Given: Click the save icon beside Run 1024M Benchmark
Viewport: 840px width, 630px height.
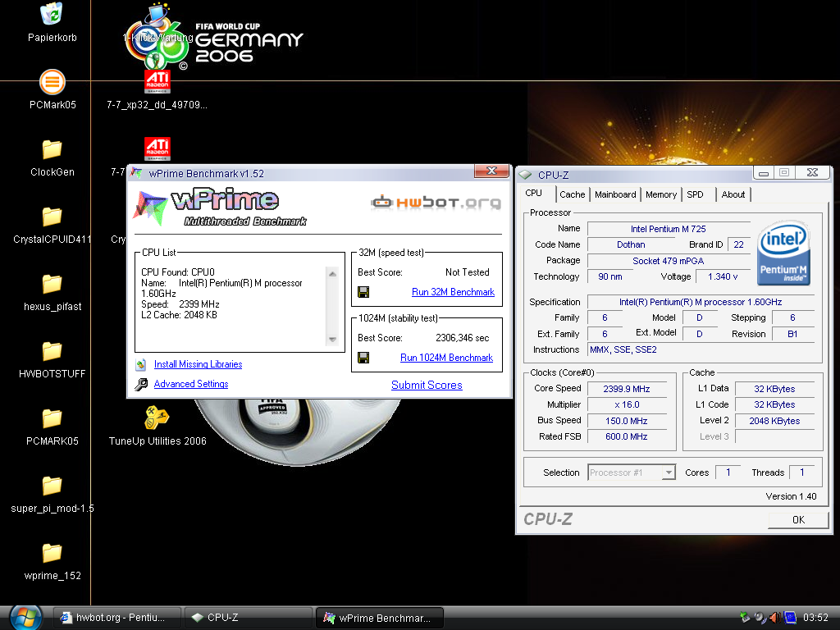Looking at the screenshot, I should (x=363, y=358).
